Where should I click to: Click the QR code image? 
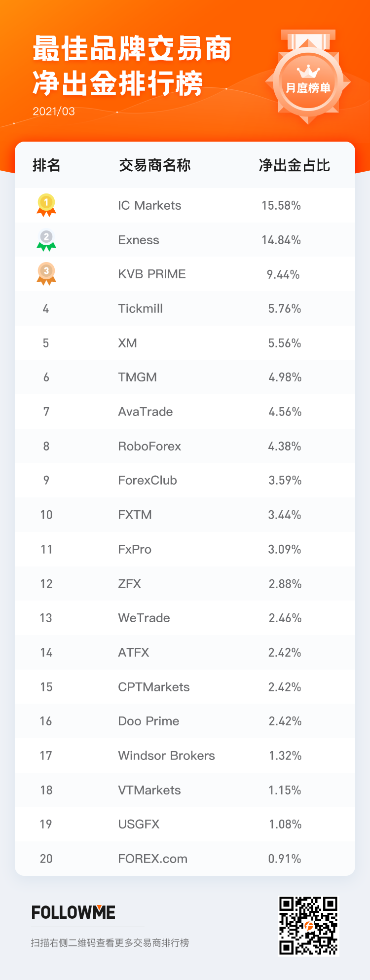309,926
